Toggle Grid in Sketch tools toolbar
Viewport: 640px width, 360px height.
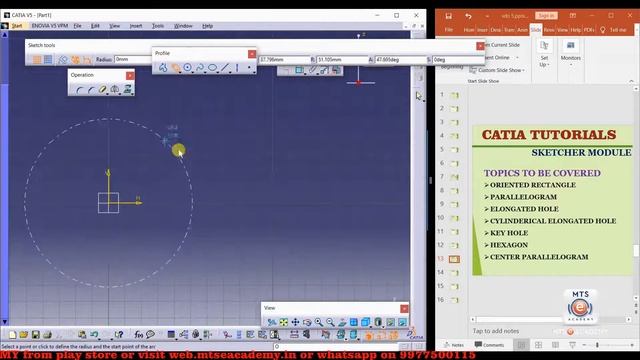coord(37,60)
